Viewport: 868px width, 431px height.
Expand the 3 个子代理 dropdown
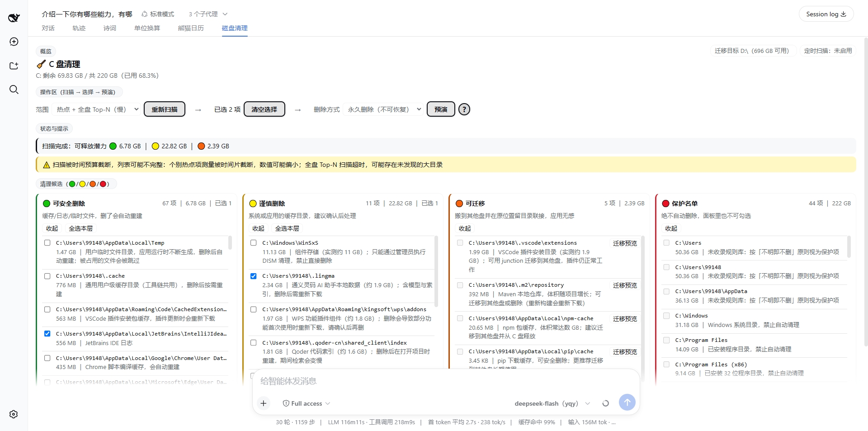[208, 14]
